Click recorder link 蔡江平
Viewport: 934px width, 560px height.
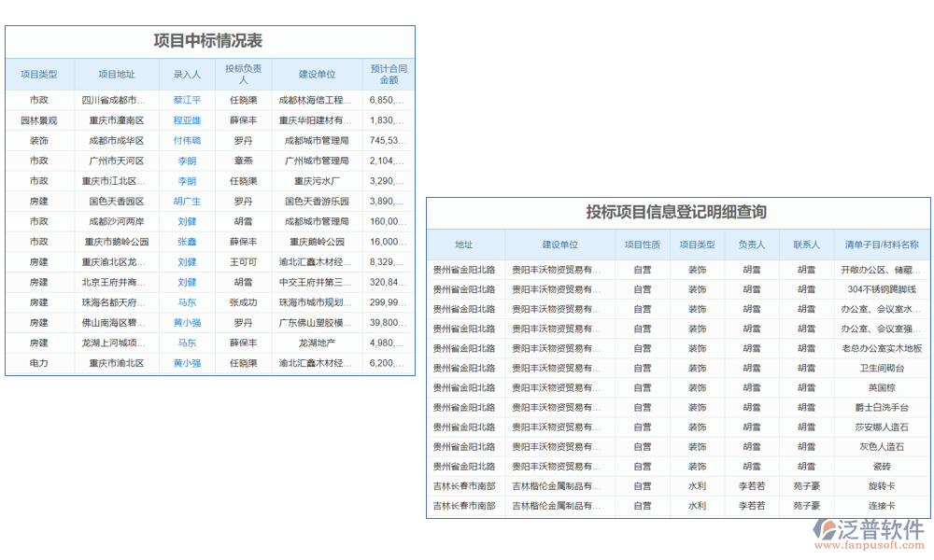click(185, 100)
